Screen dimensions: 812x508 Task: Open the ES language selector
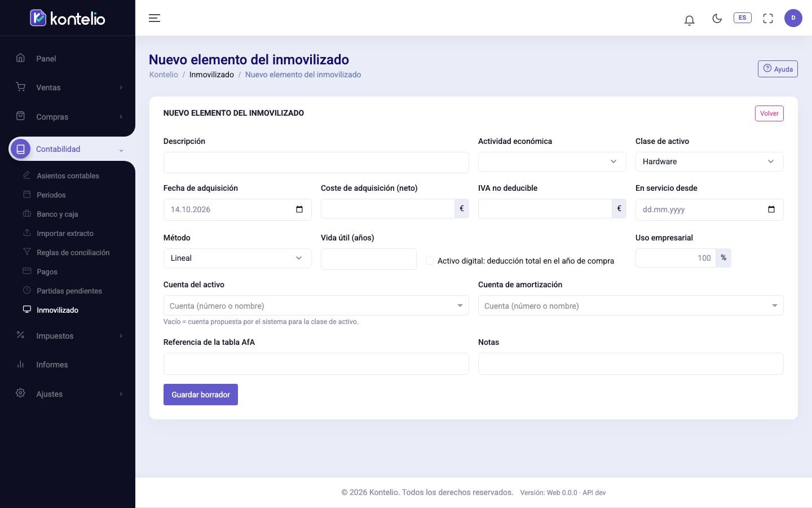(742, 17)
